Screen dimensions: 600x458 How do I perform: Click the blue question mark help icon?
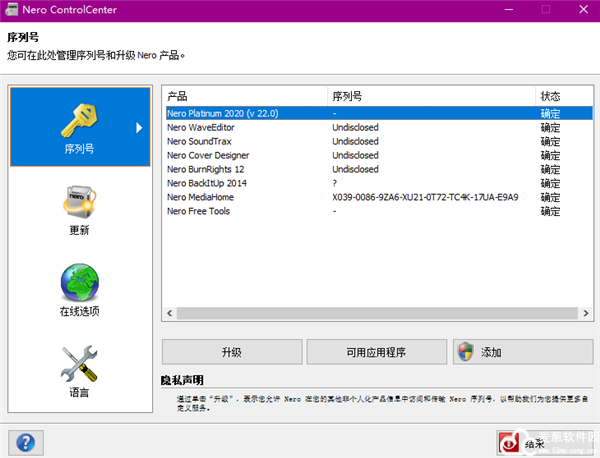[x=26, y=443]
